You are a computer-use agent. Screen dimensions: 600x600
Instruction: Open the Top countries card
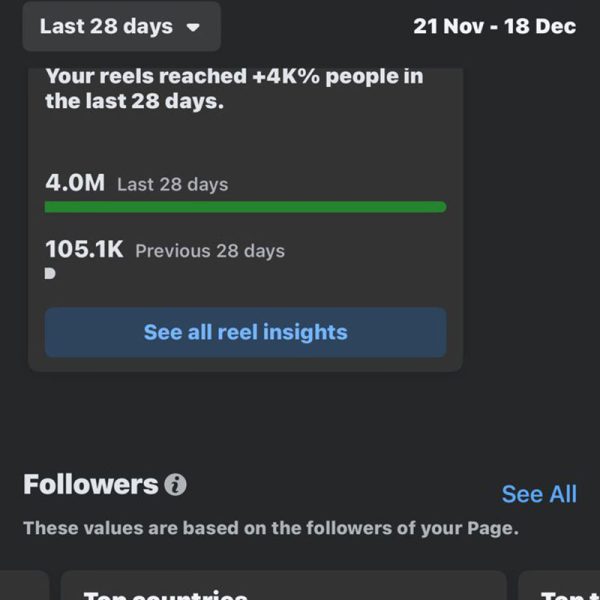coord(284,585)
